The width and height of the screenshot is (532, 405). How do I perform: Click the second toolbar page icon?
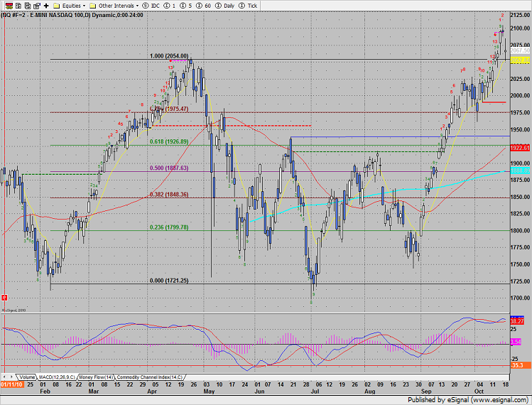(x=18, y=6)
